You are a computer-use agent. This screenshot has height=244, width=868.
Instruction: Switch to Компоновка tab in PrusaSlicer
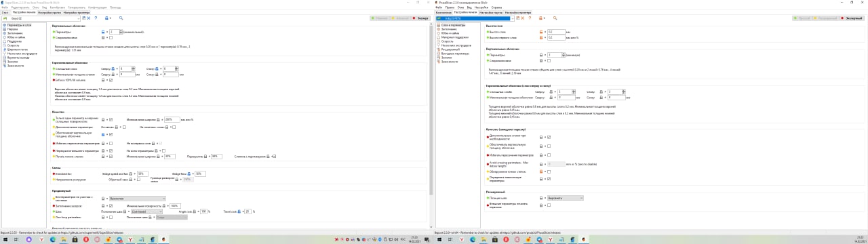443,12
